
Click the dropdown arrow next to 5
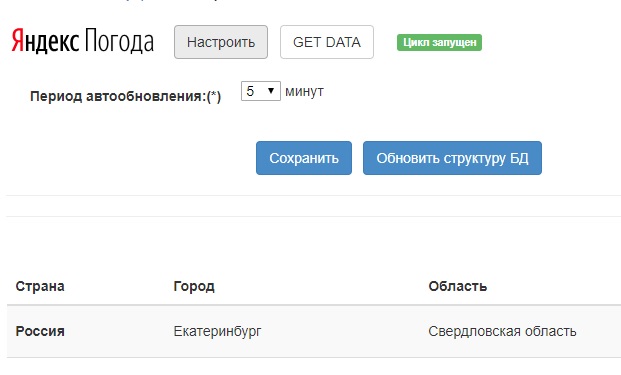tap(271, 91)
